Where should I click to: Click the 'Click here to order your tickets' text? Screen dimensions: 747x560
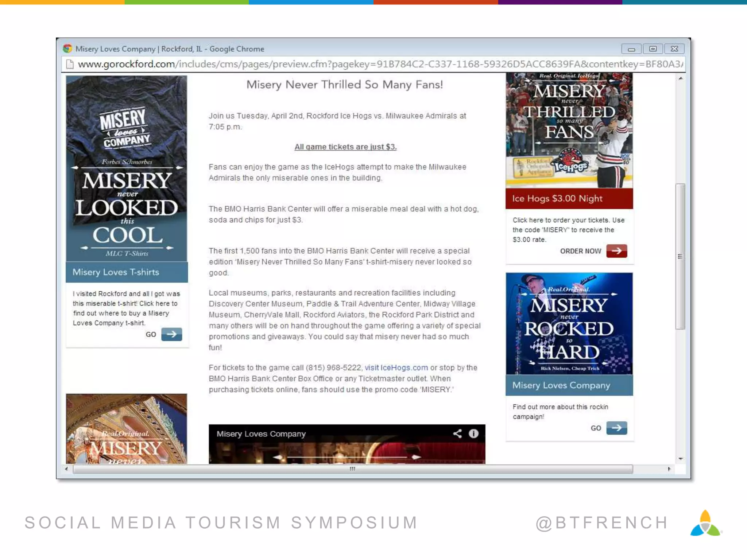(x=568, y=230)
